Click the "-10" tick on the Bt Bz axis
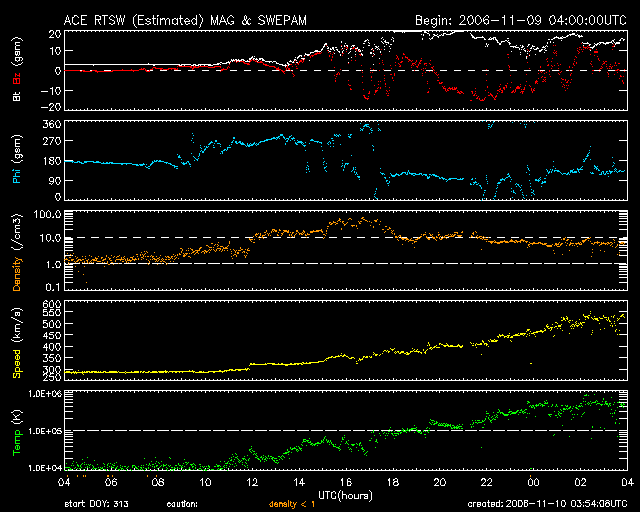Viewport: 640px width, 512px height. [x=51, y=90]
